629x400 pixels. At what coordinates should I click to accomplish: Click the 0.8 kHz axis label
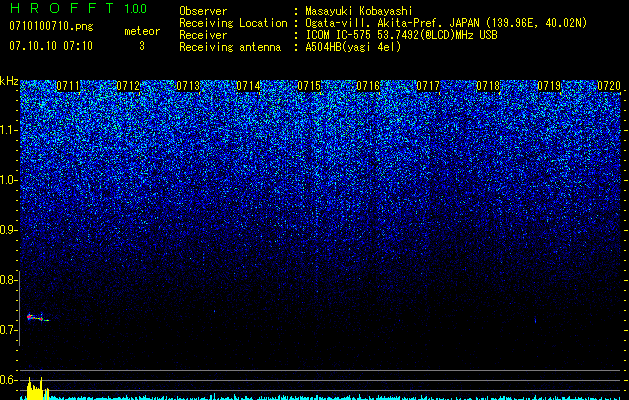pos(8,280)
